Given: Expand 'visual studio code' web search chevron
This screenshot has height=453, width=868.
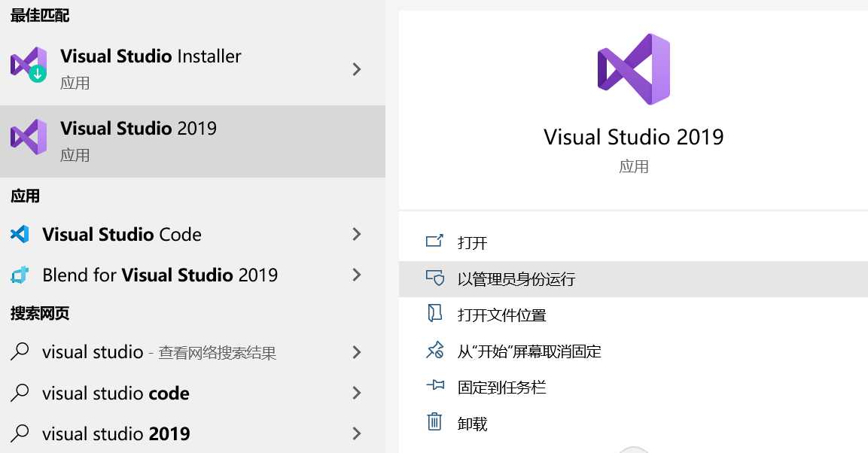Looking at the screenshot, I should click(x=357, y=393).
